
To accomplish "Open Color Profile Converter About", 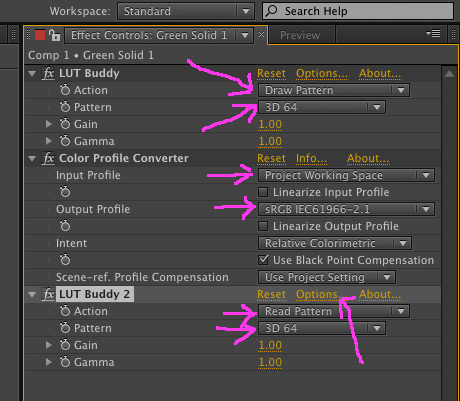I will pyautogui.click(x=368, y=158).
